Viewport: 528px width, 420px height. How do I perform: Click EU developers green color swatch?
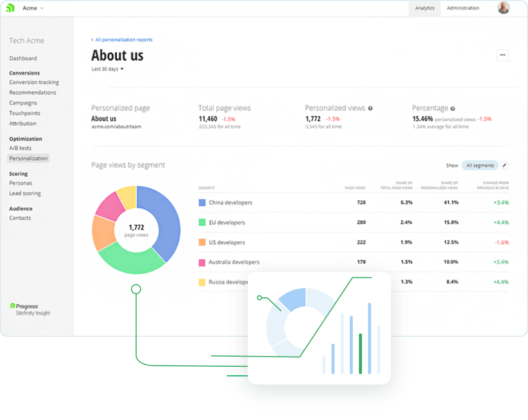202,222
